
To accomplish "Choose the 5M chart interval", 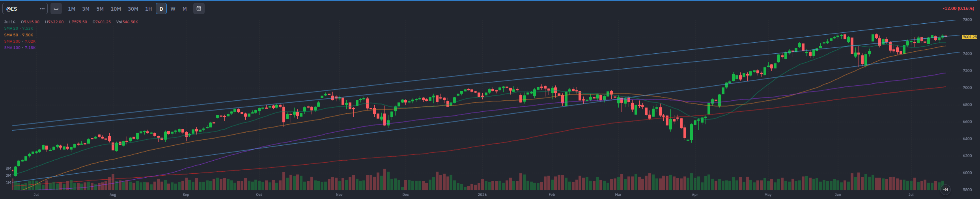I will 100,9.
